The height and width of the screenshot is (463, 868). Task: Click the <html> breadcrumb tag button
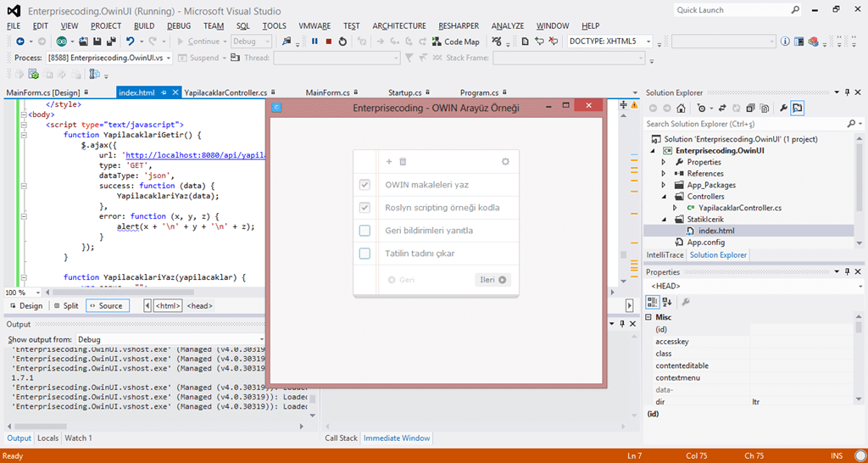[x=167, y=306]
